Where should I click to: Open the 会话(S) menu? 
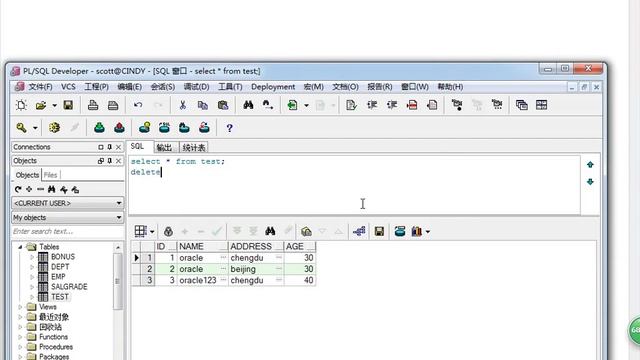point(163,87)
